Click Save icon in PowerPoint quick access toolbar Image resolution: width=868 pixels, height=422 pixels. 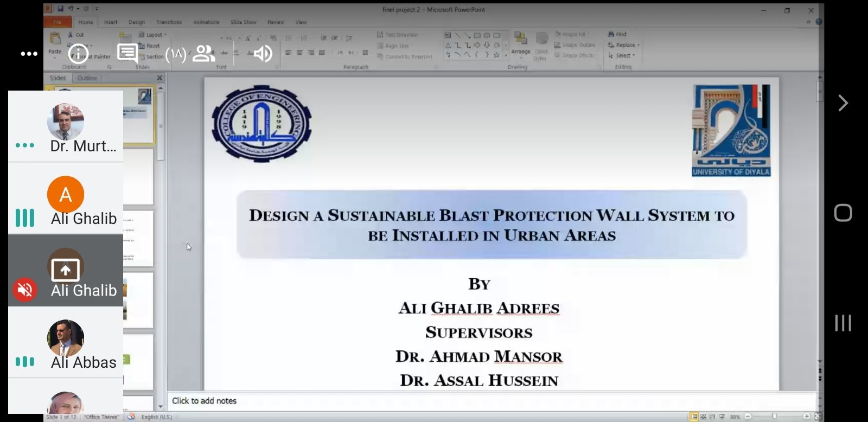click(x=60, y=9)
